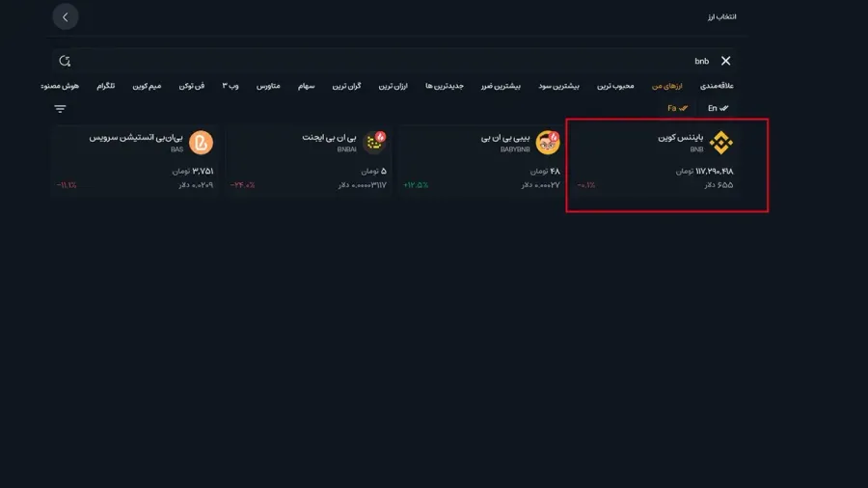Open the BNBAI coin icon
Viewport: 868px width, 488px height.
375,143
